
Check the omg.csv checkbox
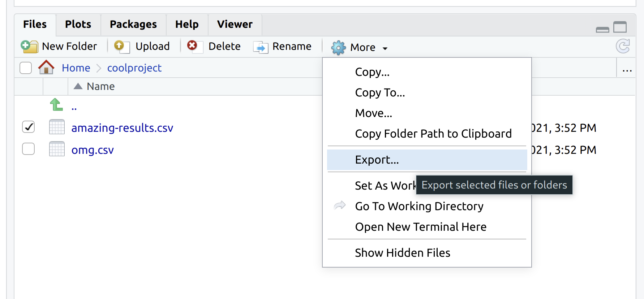click(28, 149)
